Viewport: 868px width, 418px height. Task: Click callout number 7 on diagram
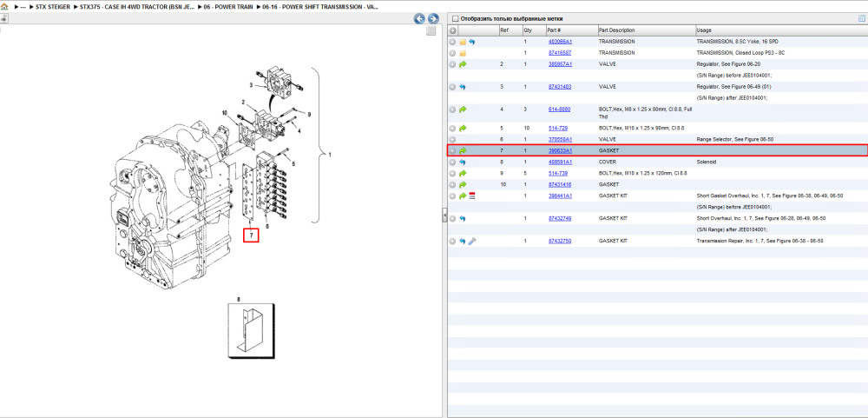click(252, 236)
